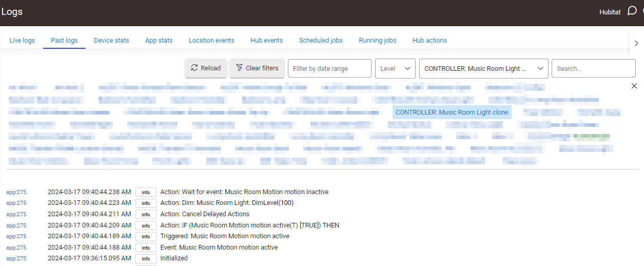Switch to the Live logs tab

22,41
